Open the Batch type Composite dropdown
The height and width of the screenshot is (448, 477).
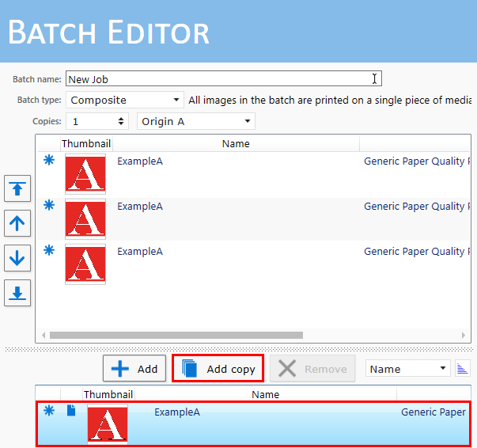(125, 101)
